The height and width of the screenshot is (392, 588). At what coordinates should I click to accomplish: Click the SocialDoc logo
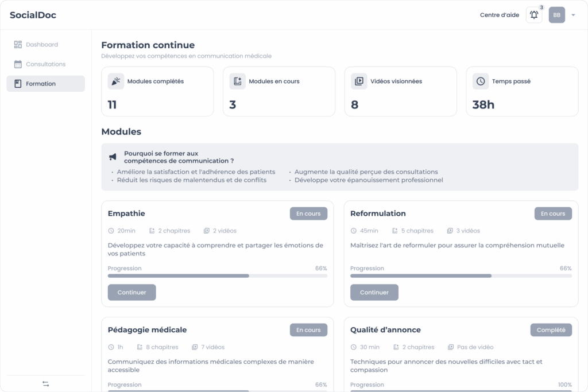point(33,15)
